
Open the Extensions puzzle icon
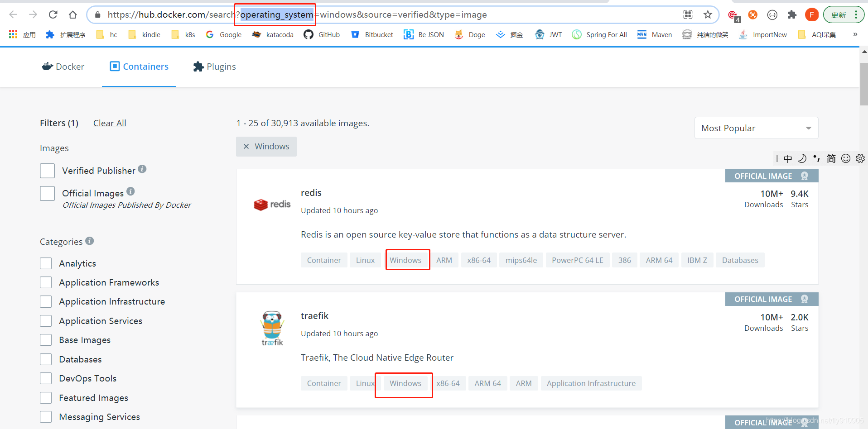click(792, 14)
